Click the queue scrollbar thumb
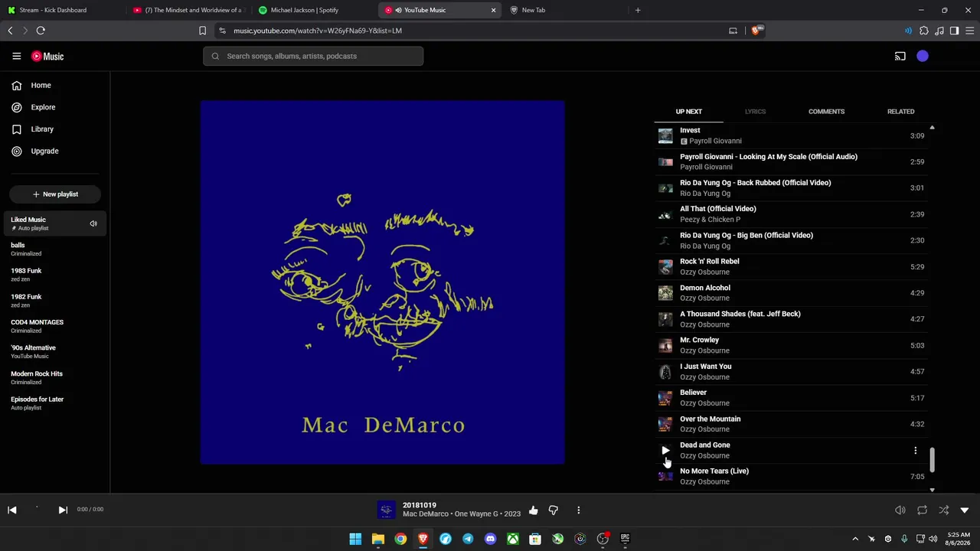This screenshot has width=980, height=551. (x=932, y=460)
